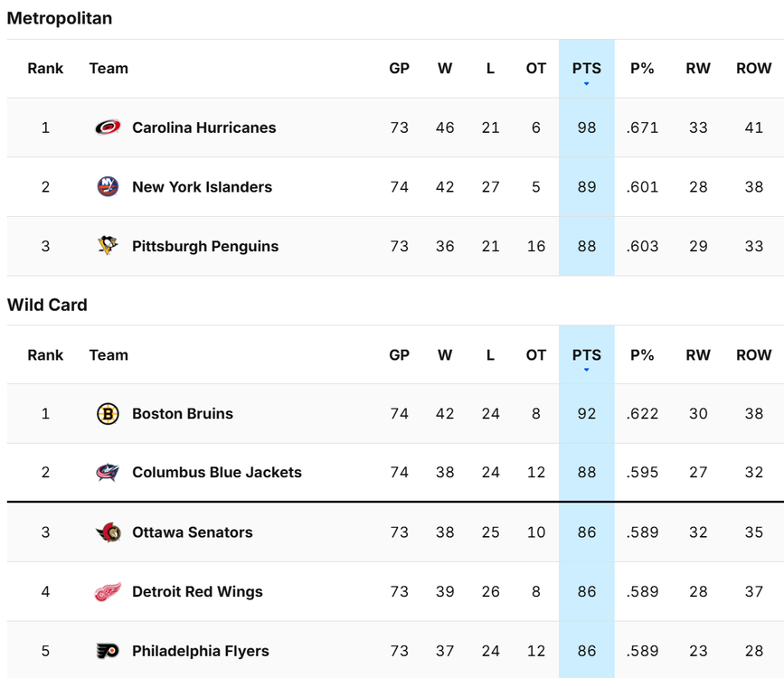Click the Carolina Hurricanes team logo
Image resolution: width=784 pixels, height=678 pixels.
[108, 127]
